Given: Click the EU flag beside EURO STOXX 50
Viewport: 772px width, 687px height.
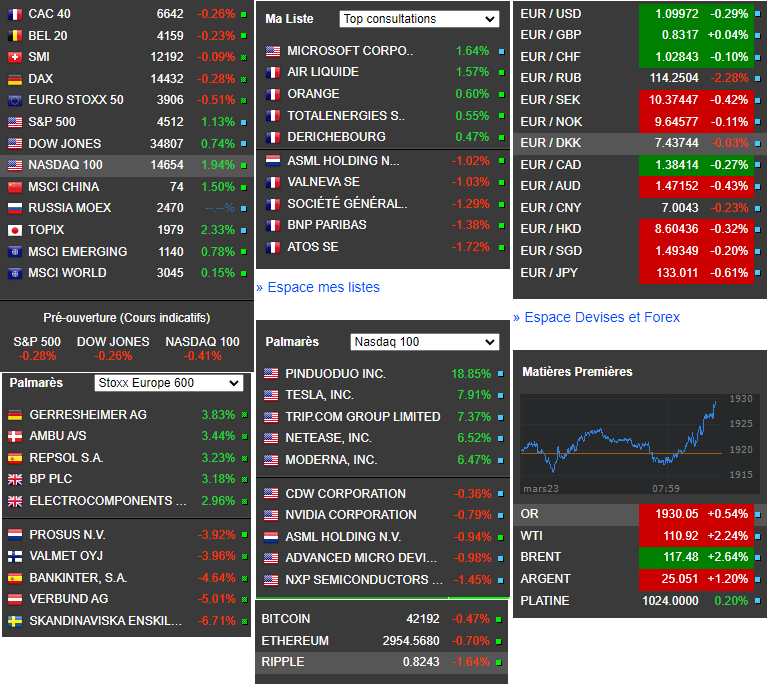Looking at the screenshot, I should point(15,100).
